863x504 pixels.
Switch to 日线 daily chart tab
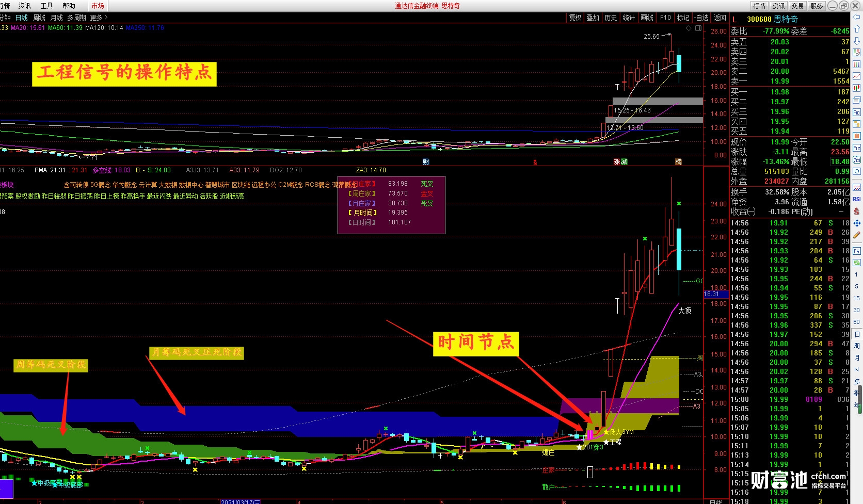pos(22,18)
